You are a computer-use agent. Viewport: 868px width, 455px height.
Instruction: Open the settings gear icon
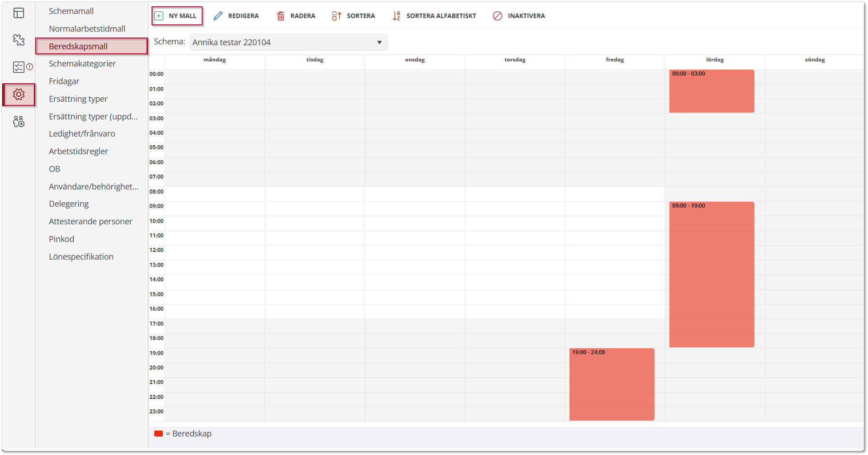pos(19,95)
